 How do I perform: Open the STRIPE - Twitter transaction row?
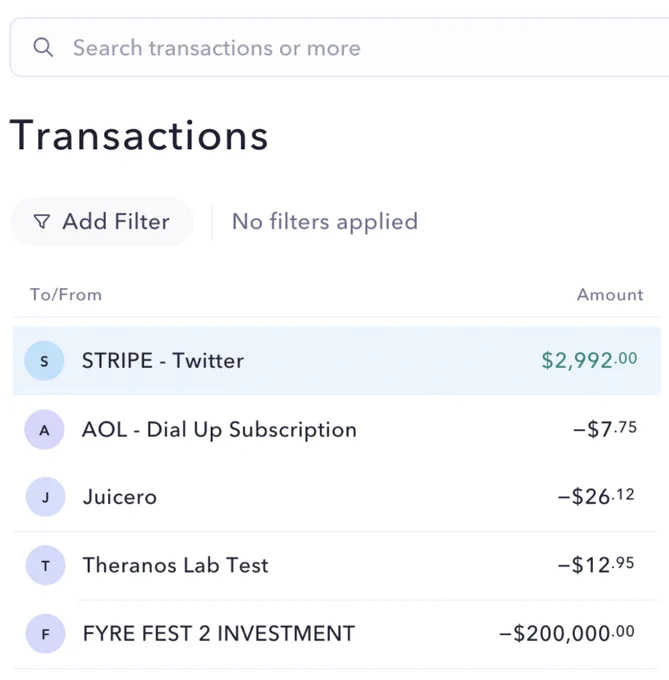pos(336,361)
